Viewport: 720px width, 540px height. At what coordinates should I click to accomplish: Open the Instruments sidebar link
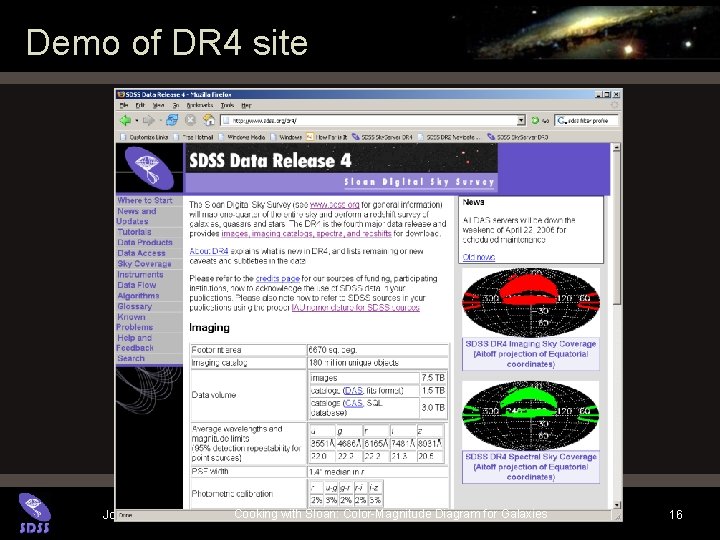point(140,275)
